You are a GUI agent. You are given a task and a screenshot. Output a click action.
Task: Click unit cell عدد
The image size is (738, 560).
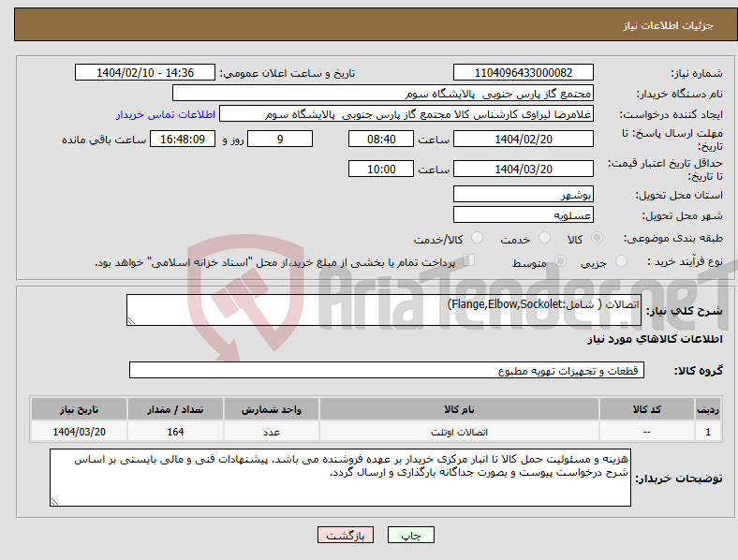coord(272,432)
